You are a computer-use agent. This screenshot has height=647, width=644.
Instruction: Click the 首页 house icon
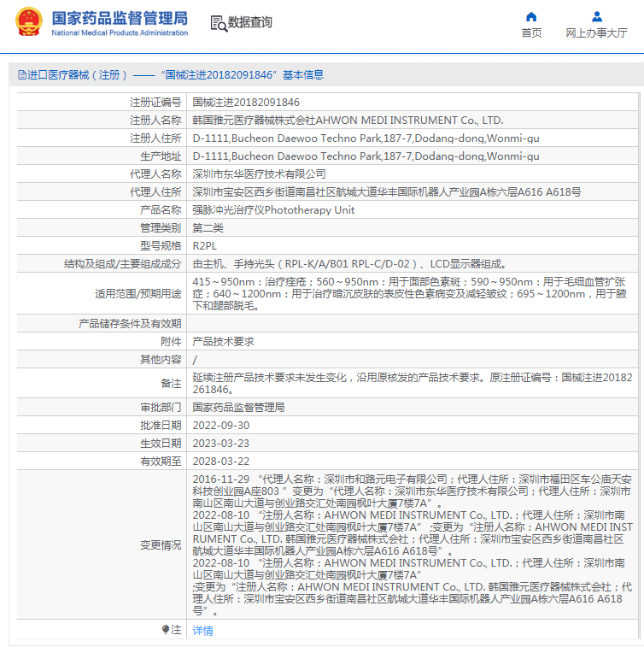tap(531, 16)
